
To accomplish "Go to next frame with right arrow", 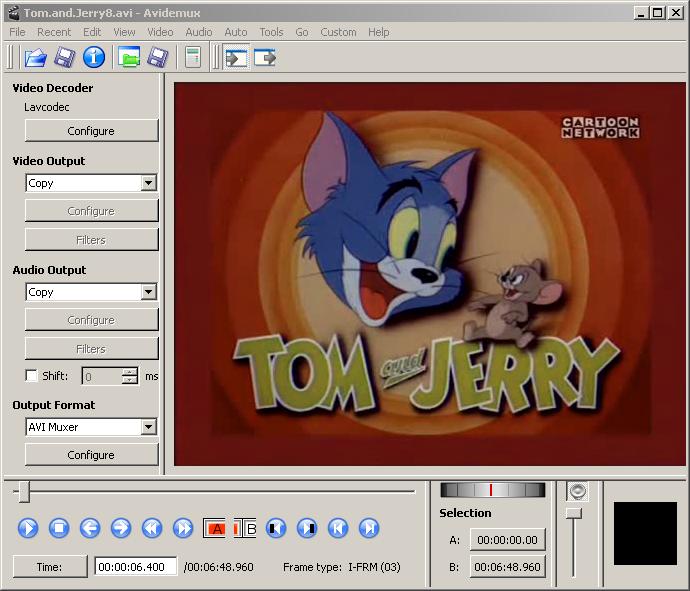I will pos(121,528).
